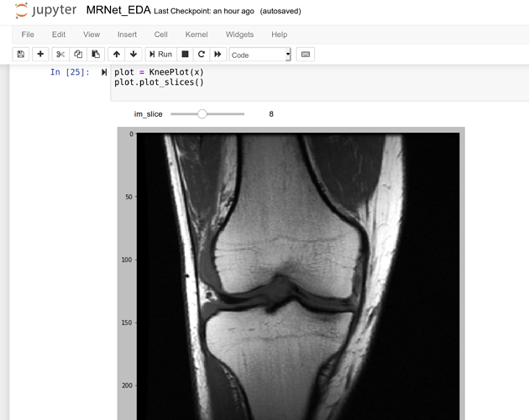The height and width of the screenshot is (420, 529).
Task: Interrupt the kernel with stop icon
Action: [x=186, y=54]
